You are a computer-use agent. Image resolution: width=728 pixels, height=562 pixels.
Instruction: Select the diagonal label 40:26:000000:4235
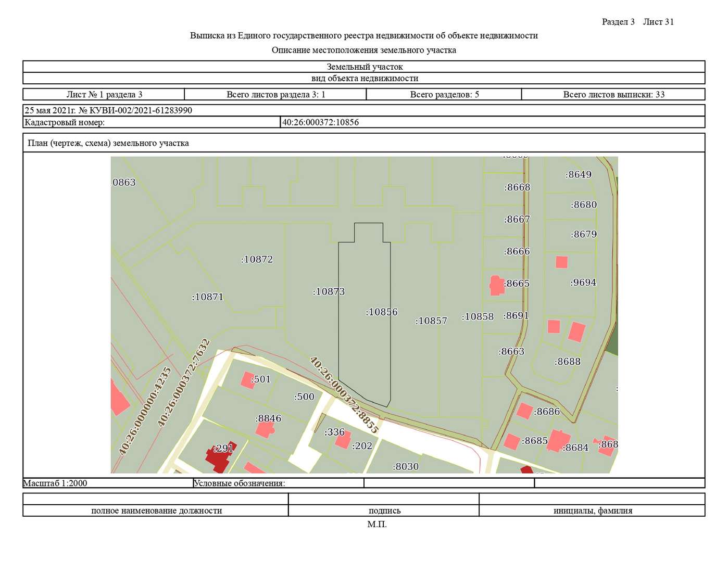click(x=145, y=411)
